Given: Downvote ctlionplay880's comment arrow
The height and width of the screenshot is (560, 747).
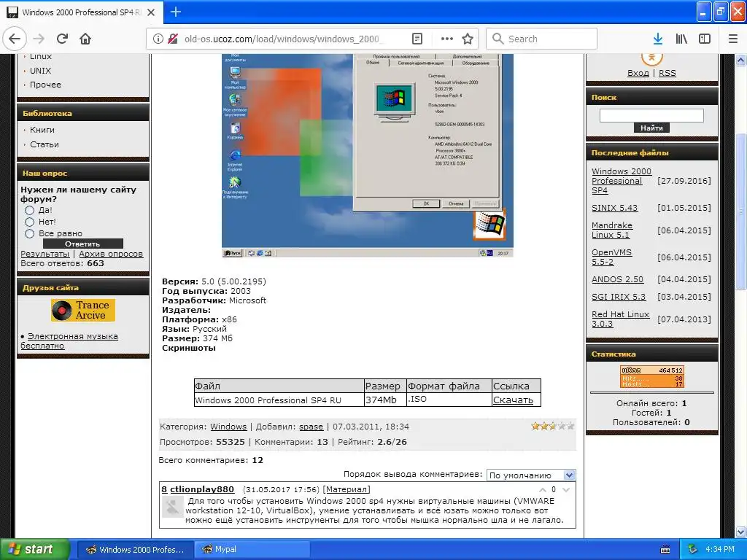Looking at the screenshot, I should (566, 489).
